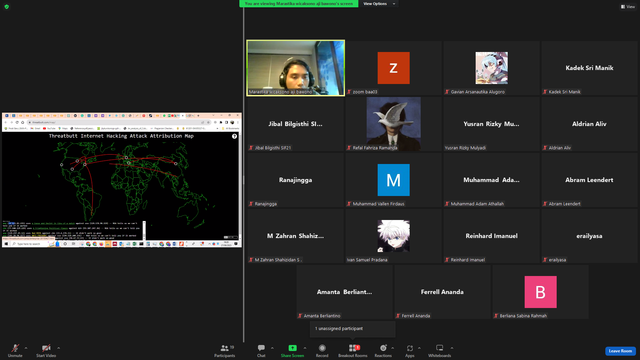
Task: Expand the arrow next to Reactions
Action: pyautogui.click(x=393, y=348)
